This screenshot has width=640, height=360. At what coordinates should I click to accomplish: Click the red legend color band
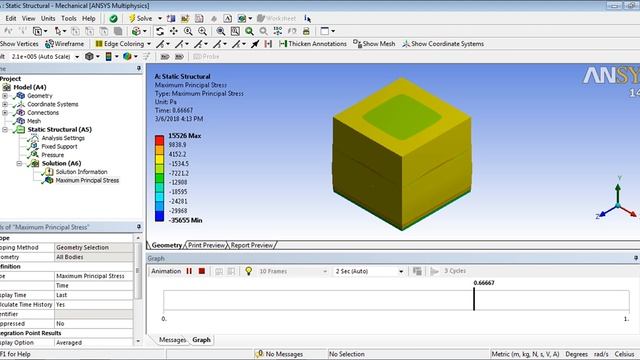tap(159, 140)
